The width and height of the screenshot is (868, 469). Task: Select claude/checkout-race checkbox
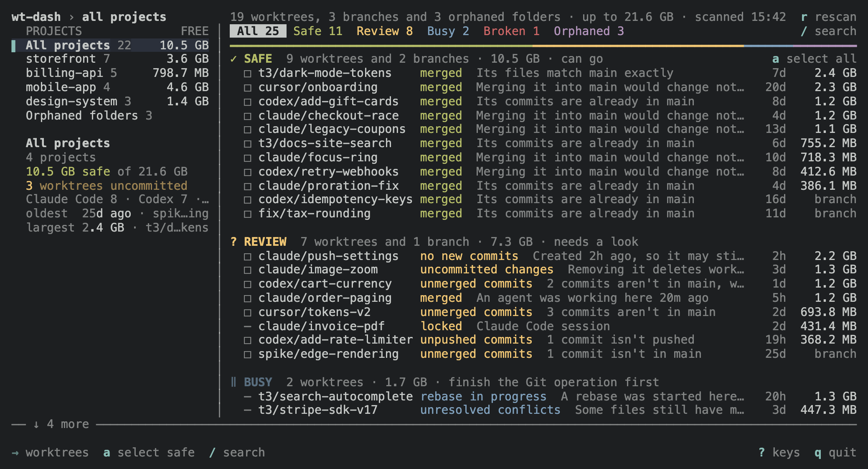coord(248,116)
